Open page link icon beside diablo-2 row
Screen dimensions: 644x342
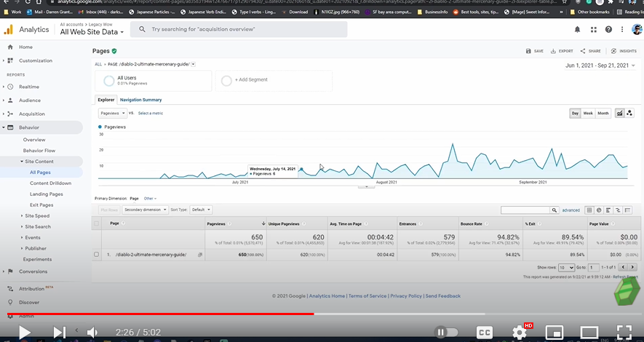click(200, 255)
